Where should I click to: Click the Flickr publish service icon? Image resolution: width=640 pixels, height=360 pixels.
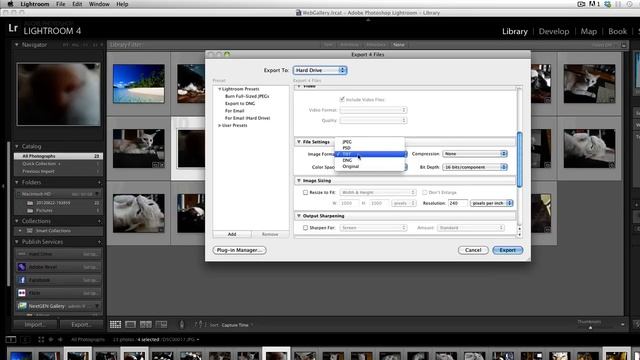pos(22,293)
